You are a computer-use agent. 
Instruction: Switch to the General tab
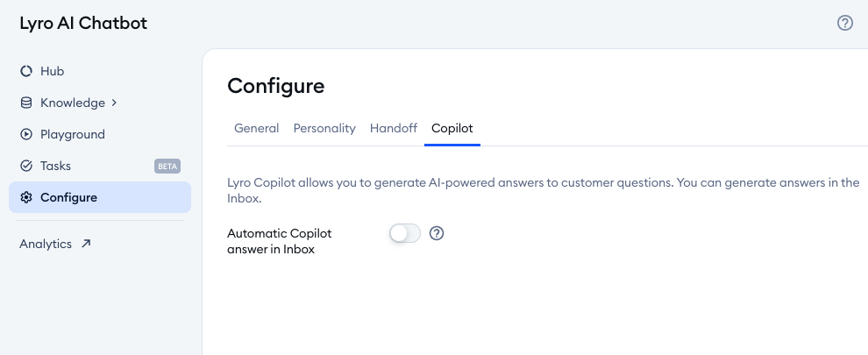coord(256,129)
